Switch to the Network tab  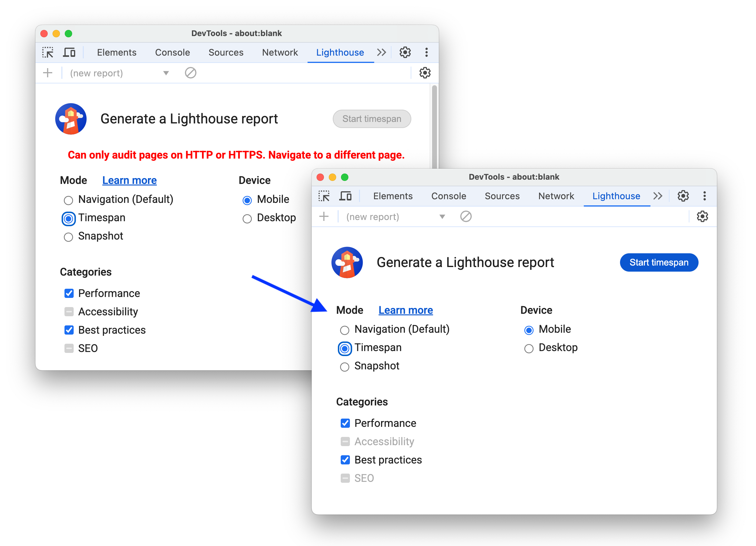click(x=555, y=196)
